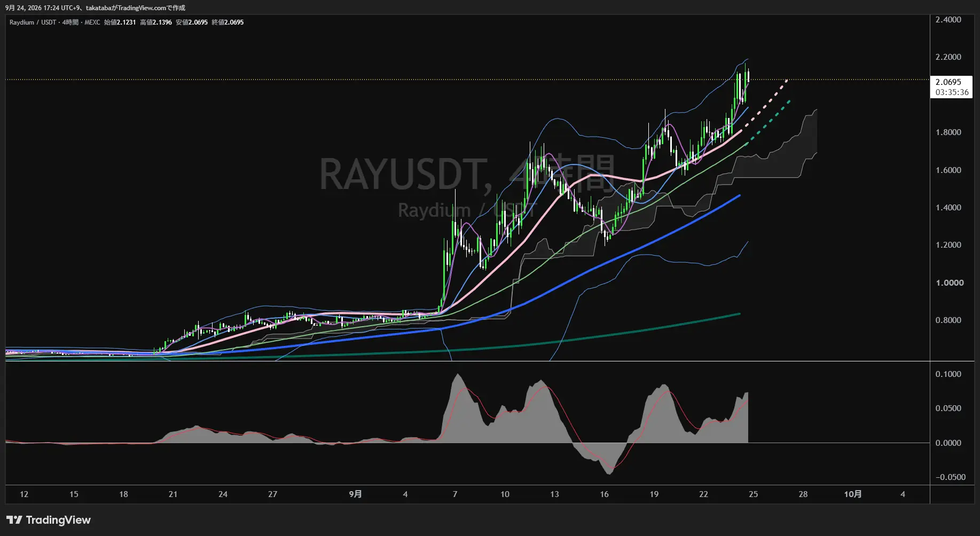Click the 1.8000 price axis label
Image resolution: width=980 pixels, height=536 pixels.
tap(948, 132)
